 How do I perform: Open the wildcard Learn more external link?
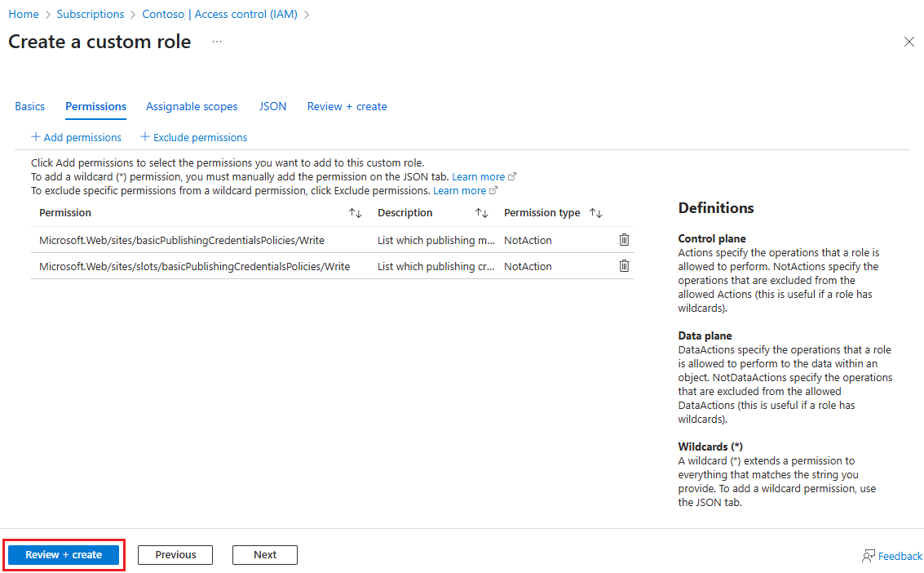(480, 176)
